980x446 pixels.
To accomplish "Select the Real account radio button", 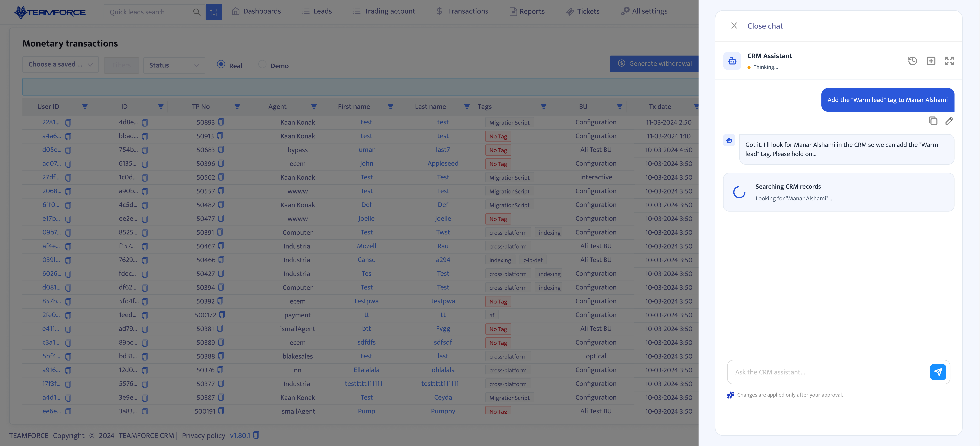I will (x=221, y=64).
